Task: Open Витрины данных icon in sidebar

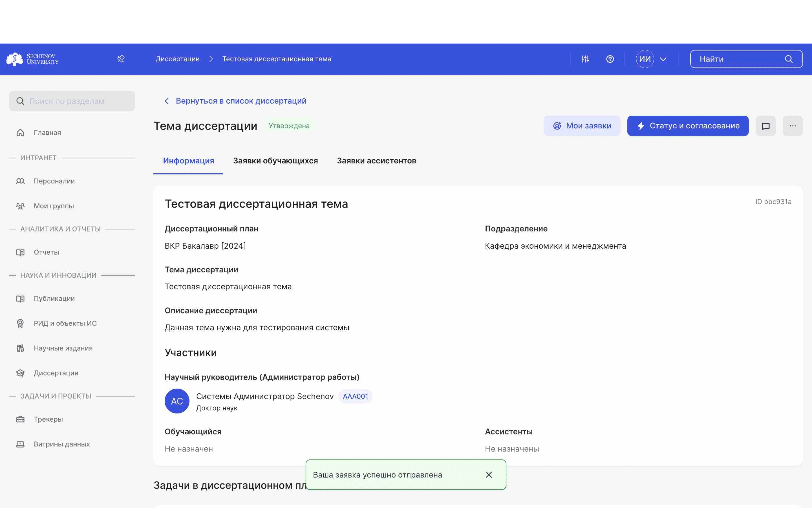Action: (20, 444)
